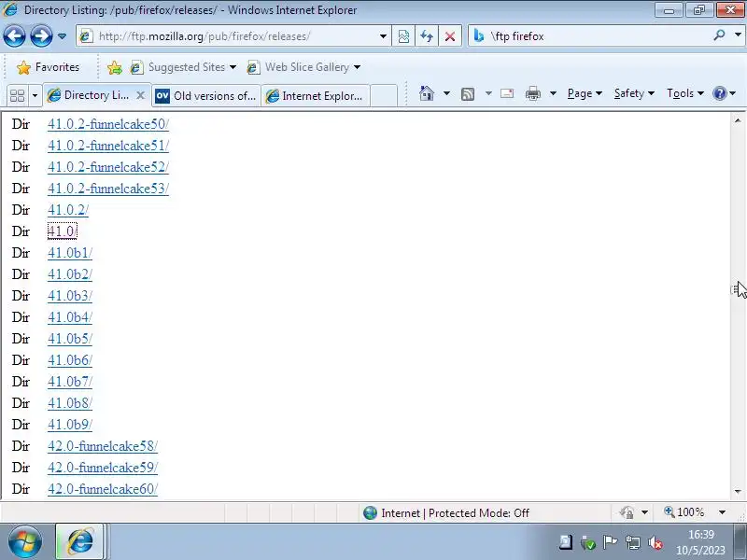This screenshot has width=747, height=560.
Task: Open the 41.0b8/ directory link
Action: [70, 403]
